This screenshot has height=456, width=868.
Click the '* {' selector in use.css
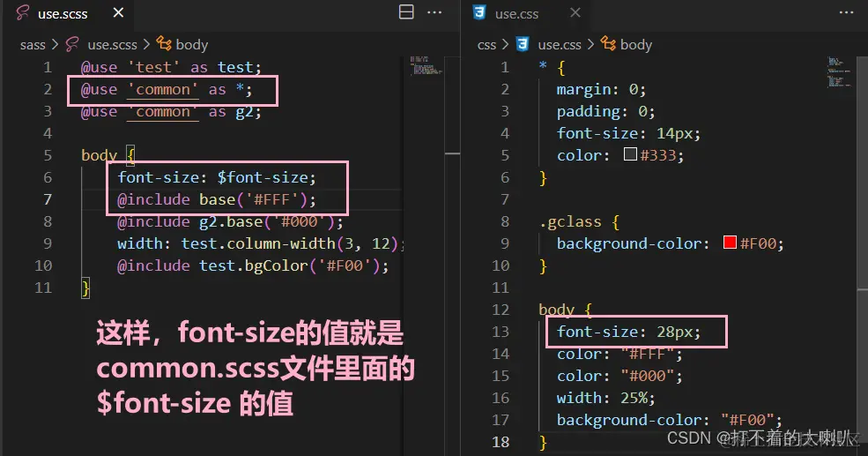(553, 68)
